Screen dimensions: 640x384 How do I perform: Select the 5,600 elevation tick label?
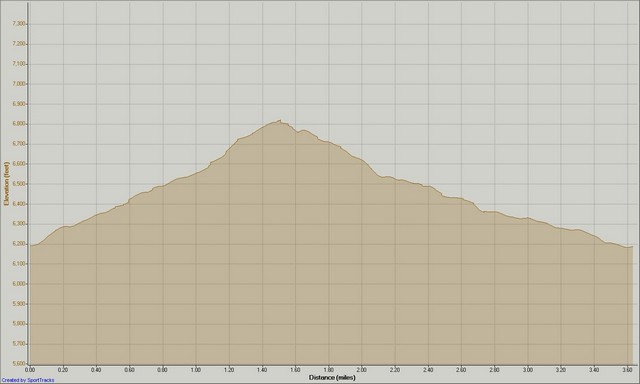pos(19,364)
